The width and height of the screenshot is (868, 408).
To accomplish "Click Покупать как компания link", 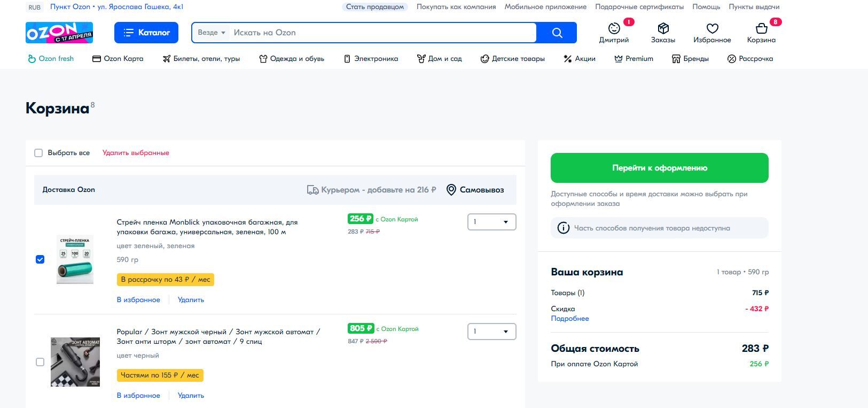I will point(456,7).
